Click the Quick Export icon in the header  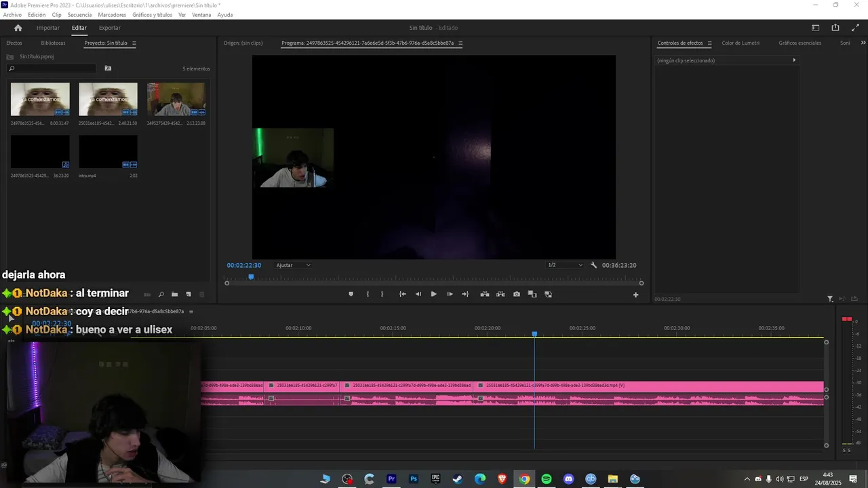click(835, 28)
